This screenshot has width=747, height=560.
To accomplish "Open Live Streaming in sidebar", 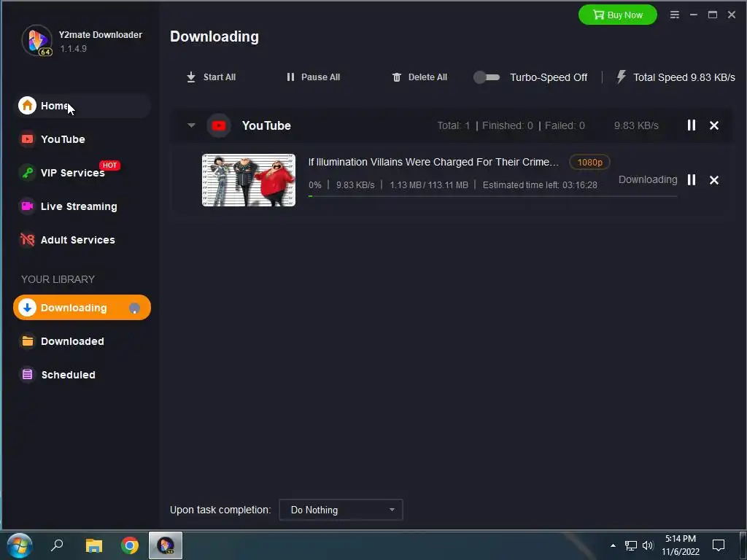I will [82, 206].
